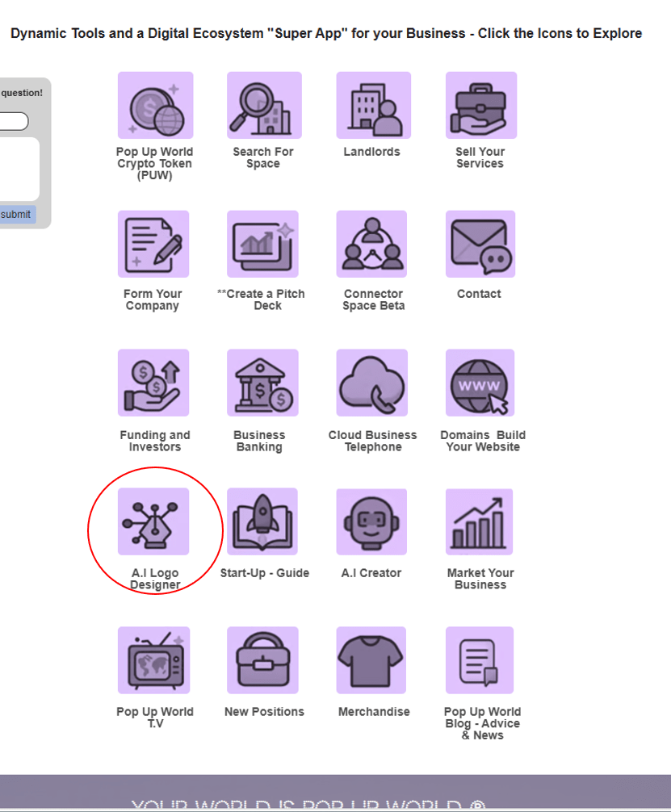Open the Funding and Investors icon
Screen dimensions: 671x812
(x=153, y=383)
